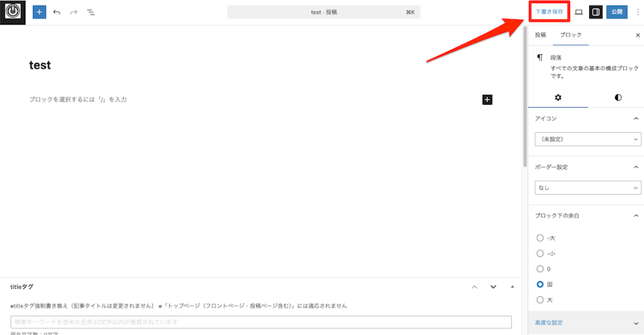Click the paragraph pilcrow block icon

tap(540, 57)
